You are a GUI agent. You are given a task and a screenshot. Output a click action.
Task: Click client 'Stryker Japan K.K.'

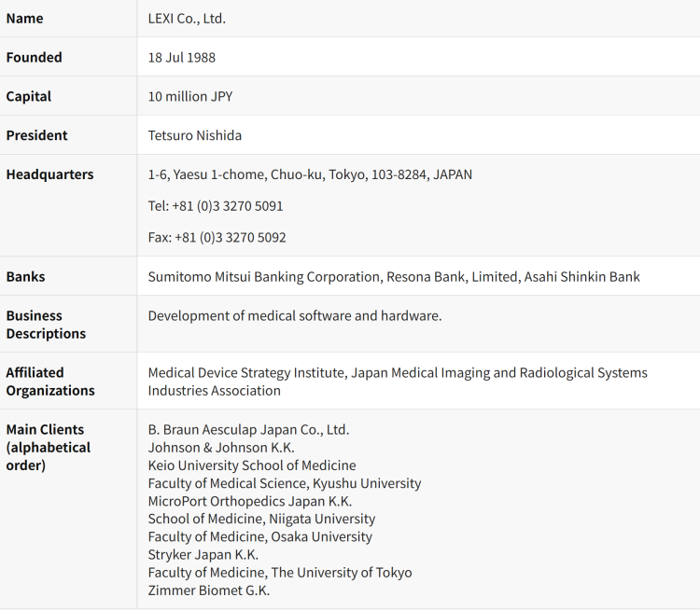tap(203, 554)
